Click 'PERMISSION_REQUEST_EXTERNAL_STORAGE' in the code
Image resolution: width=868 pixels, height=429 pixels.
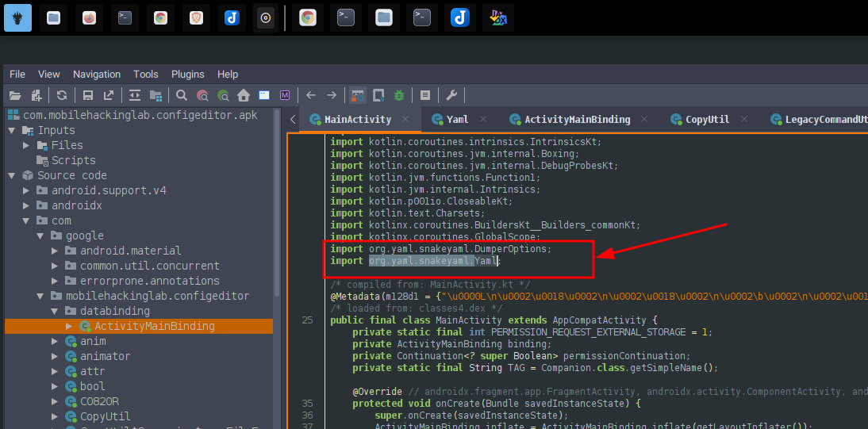pos(589,332)
